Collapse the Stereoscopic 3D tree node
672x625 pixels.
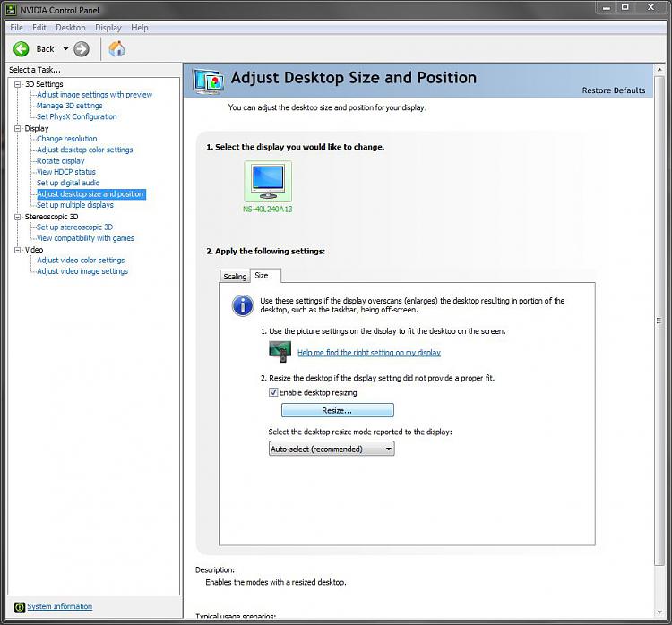[x=18, y=217]
